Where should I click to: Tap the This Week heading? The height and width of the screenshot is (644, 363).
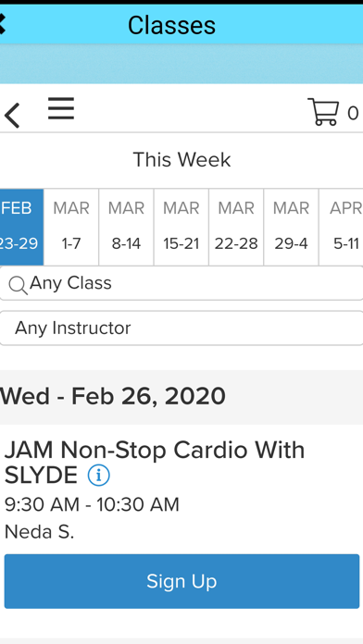click(181, 159)
